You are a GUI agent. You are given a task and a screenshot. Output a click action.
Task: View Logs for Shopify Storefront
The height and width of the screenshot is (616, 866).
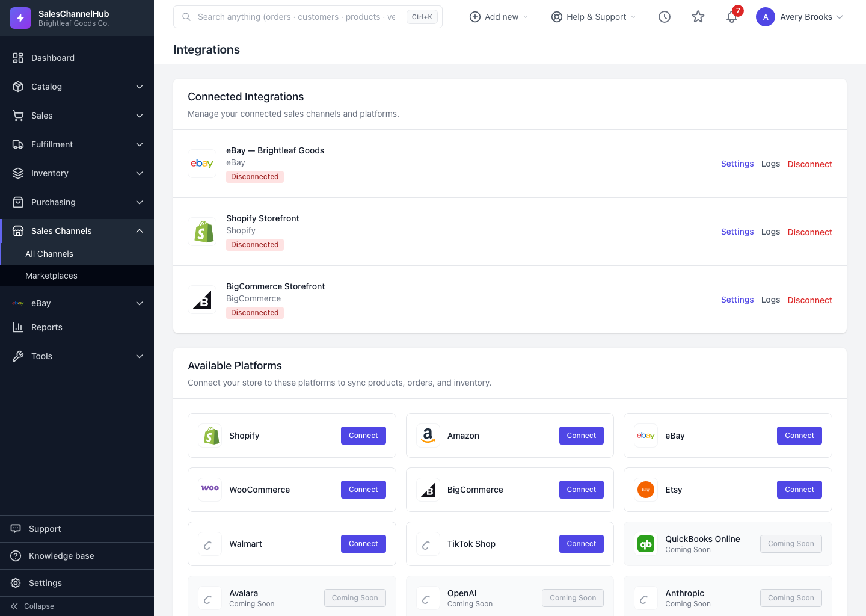coord(770,232)
